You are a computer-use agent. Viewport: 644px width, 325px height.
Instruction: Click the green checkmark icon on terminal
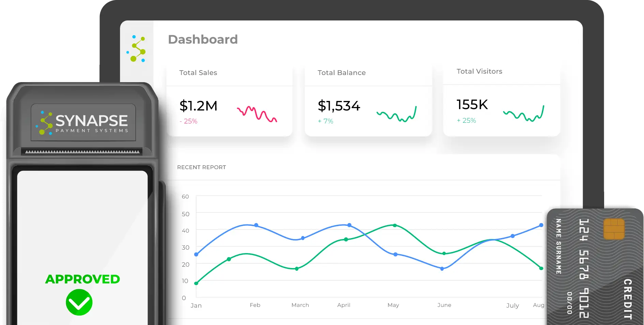point(79,302)
